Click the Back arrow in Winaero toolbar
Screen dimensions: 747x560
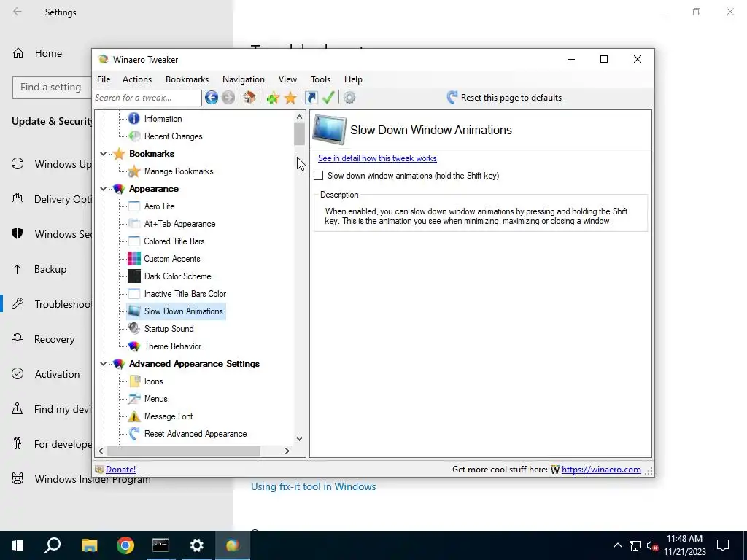pyautogui.click(x=212, y=98)
